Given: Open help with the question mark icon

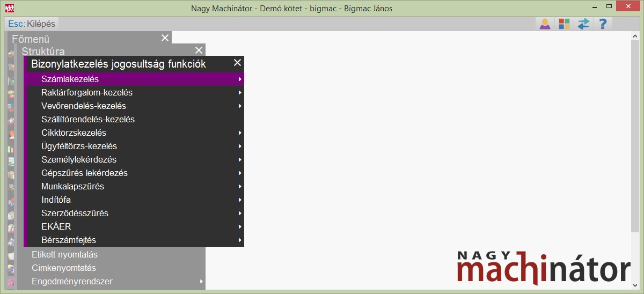Looking at the screenshot, I should (602, 24).
